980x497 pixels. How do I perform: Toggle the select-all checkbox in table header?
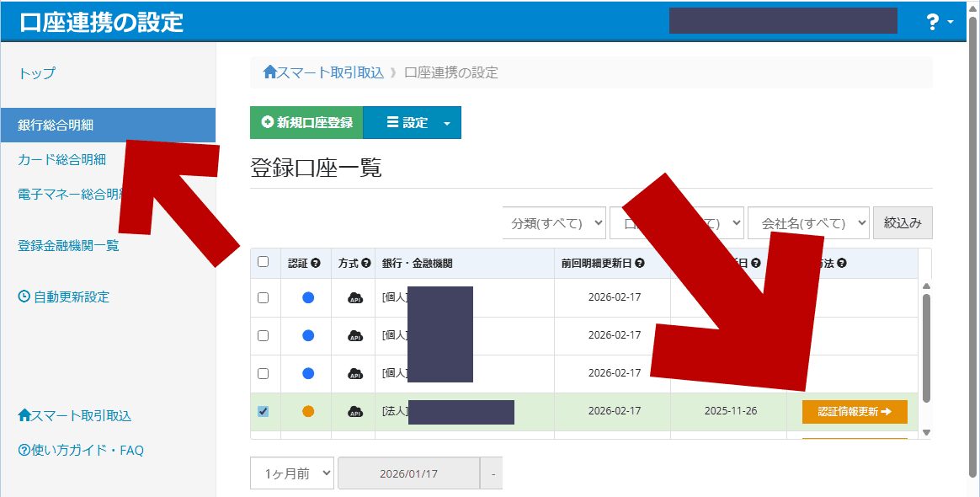(263, 262)
